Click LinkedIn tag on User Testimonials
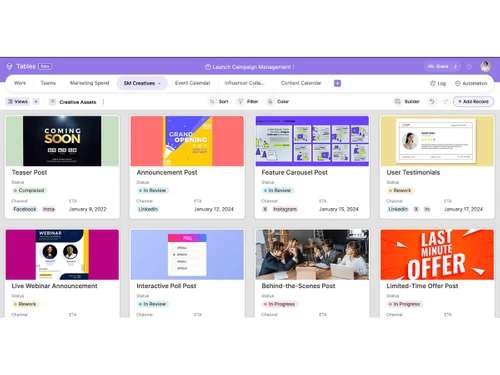 tap(398, 209)
